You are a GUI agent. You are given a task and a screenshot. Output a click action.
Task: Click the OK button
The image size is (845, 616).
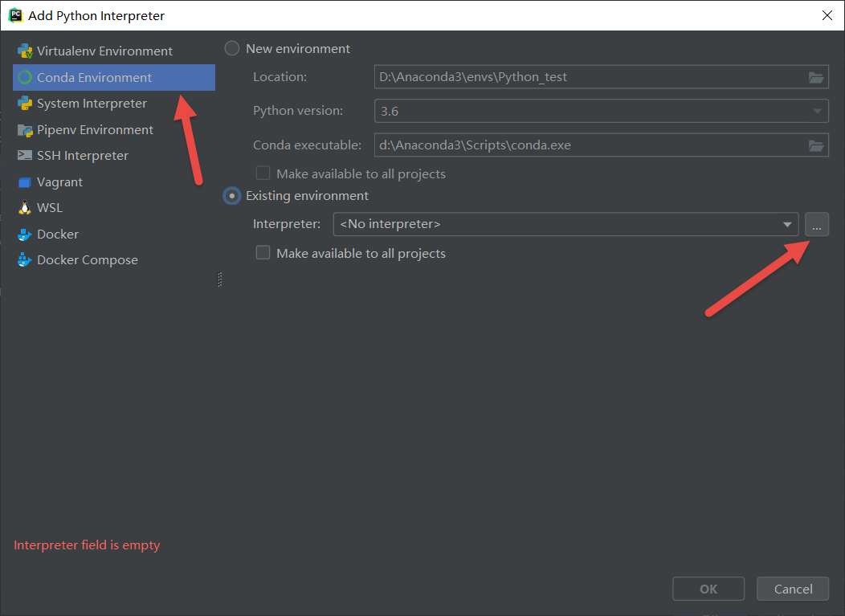tap(708, 589)
